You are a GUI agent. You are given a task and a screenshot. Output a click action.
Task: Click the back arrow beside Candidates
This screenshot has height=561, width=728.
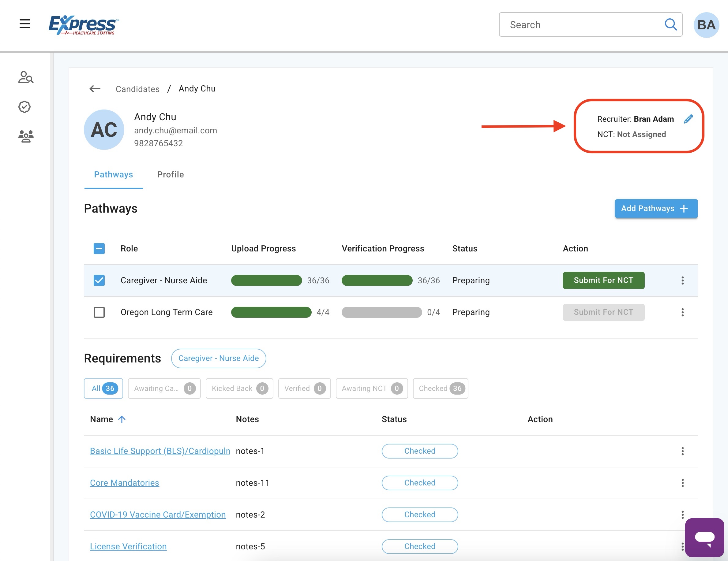pos(95,89)
